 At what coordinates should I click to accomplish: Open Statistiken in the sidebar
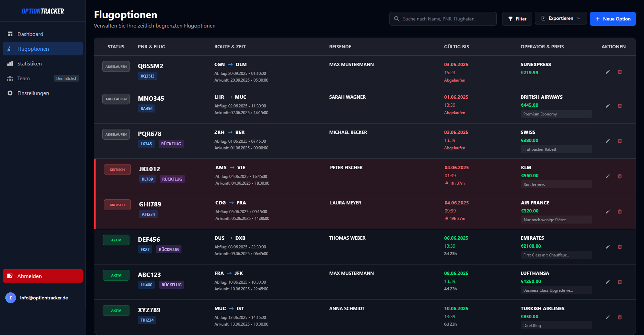[x=30, y=63]
